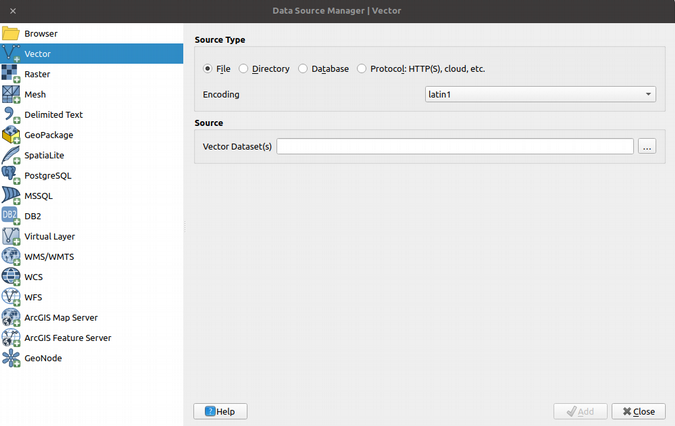675x426 pixels.
Task: Click the Vector Dataset(s) input field
Action: 455,146
